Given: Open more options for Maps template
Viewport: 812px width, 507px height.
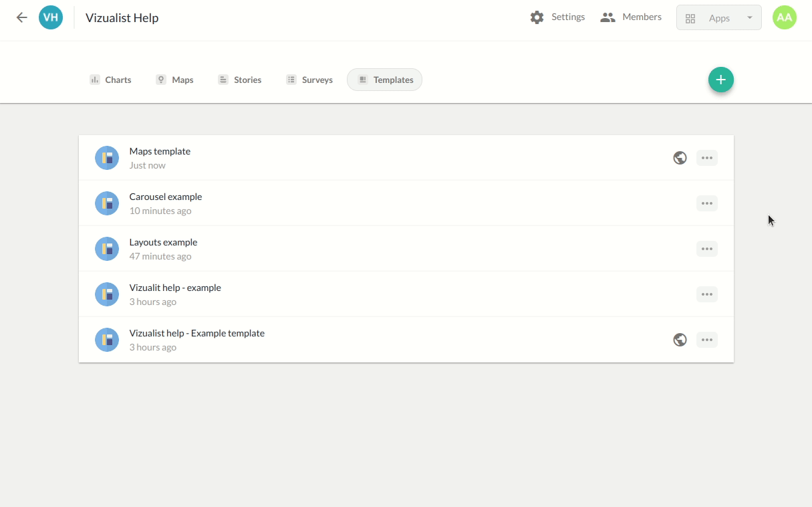Looking at the screenshot, I should (x=706, y=159).
